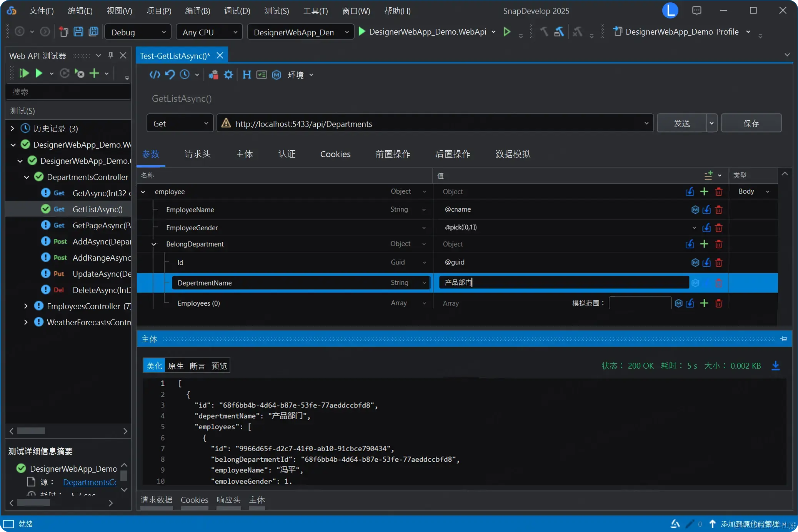
Task: Click the H headers icon in test toolbar
Action: (247, 75)
